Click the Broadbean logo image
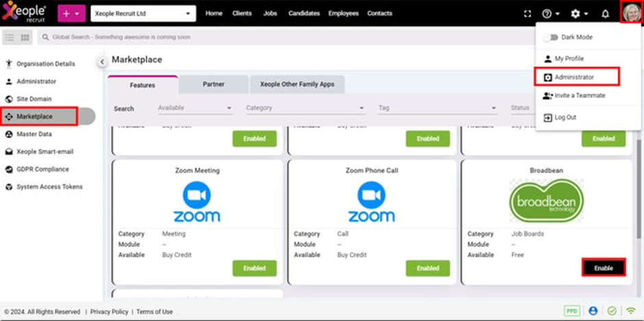Screen dimensions: 644x321 [546, 201]
